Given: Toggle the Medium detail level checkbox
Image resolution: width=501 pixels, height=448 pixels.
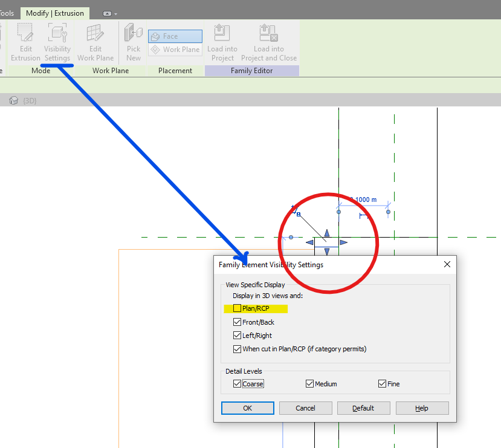Looking at the screenshot, I should (x=309, y=384).
